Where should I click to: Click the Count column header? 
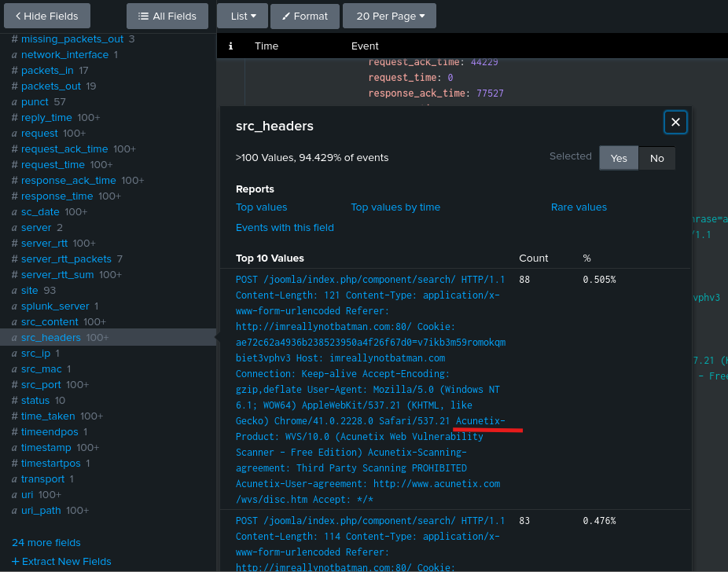(534, 258)
